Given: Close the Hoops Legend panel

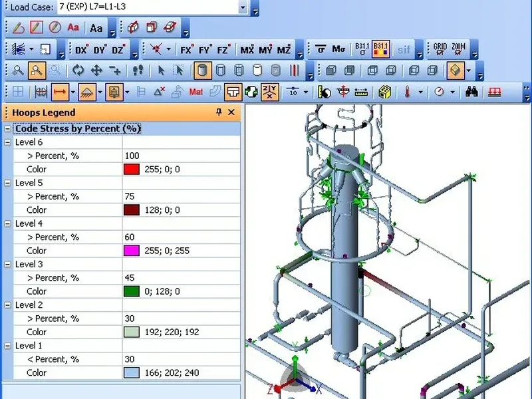Looking at the screenshot, I should click(231, 112).
